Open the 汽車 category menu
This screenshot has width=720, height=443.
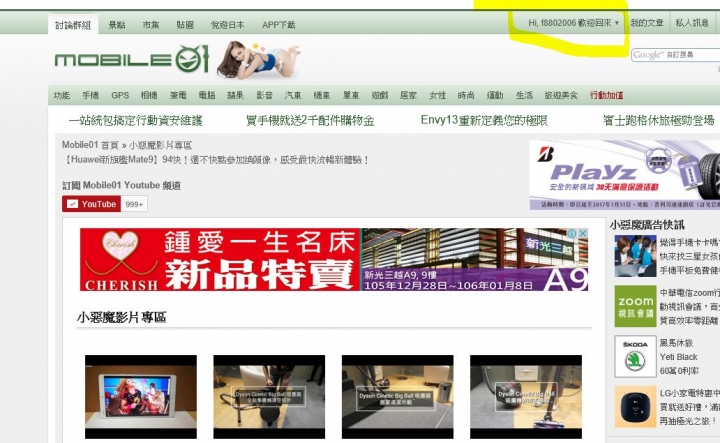pyautogui.click(x=293, y=95)
